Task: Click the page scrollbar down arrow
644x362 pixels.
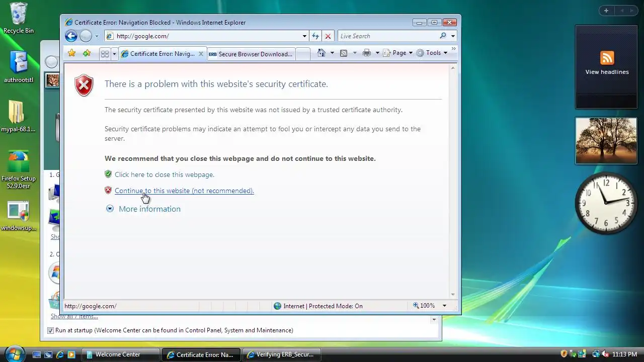Action: tap(453, 294)
